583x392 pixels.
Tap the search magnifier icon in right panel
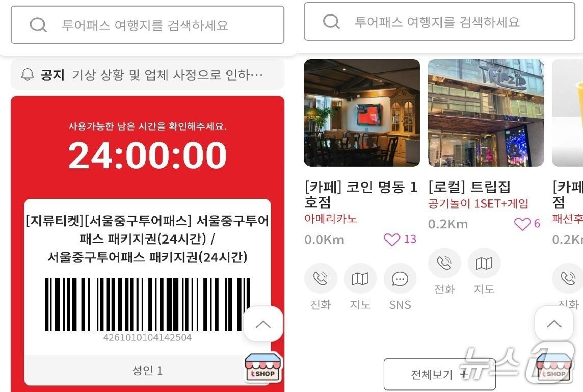331,21
